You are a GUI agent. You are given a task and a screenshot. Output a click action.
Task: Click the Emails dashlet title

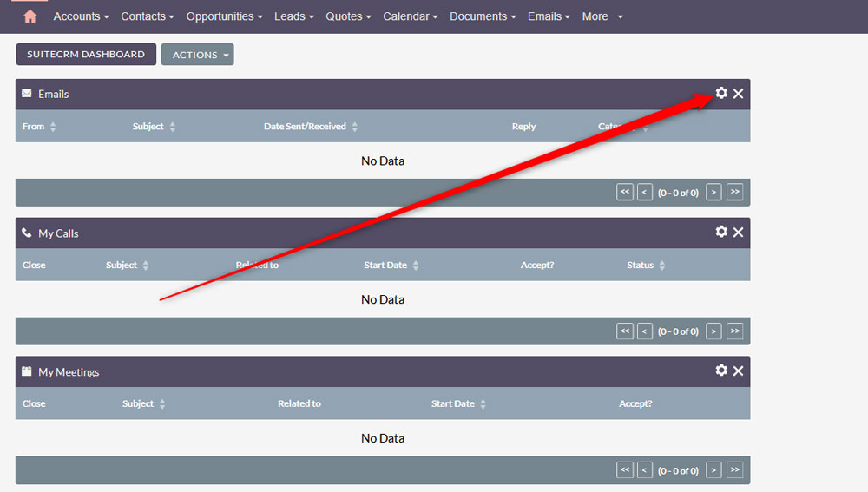coord(53,94)
